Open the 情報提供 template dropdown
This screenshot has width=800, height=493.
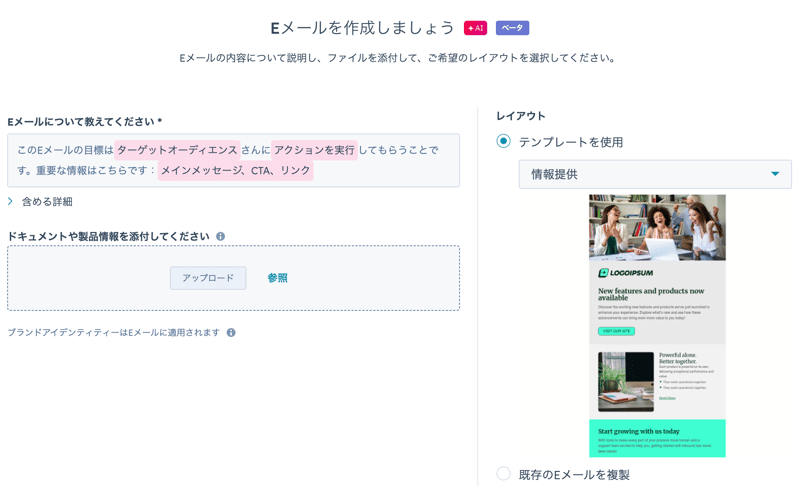(655, 174)
